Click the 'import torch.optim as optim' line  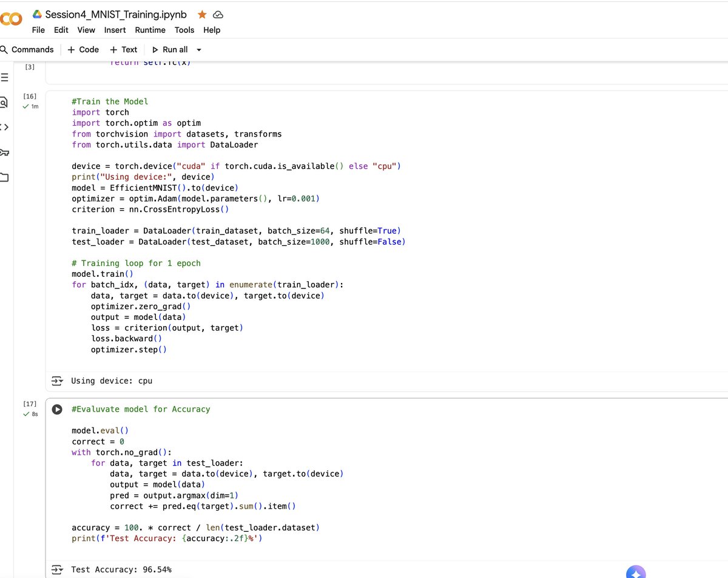[136, 123]
